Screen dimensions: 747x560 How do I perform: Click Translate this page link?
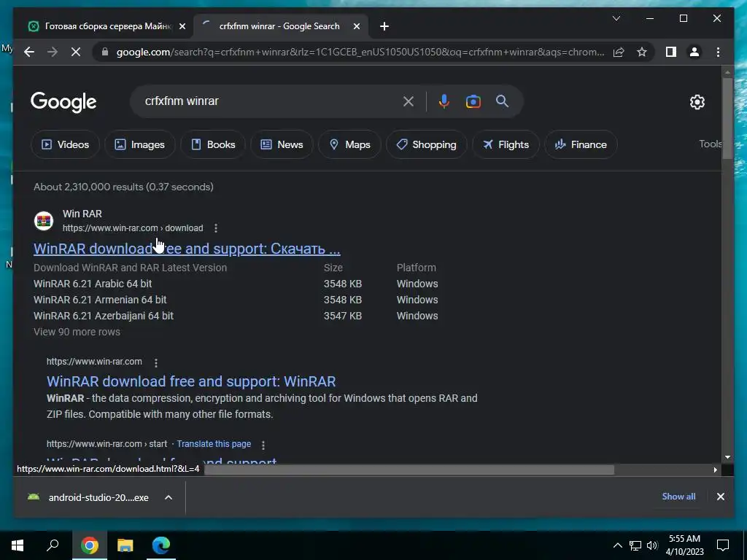click(x=214, y=444)
